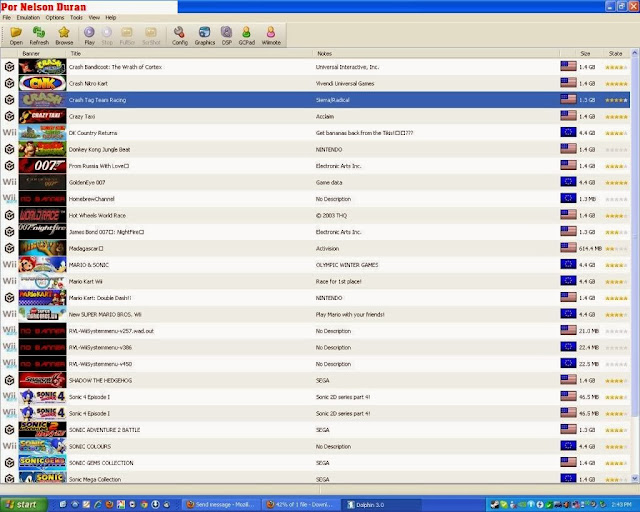Select SHADOW THE HEDGEHOG title

(100, 381)
